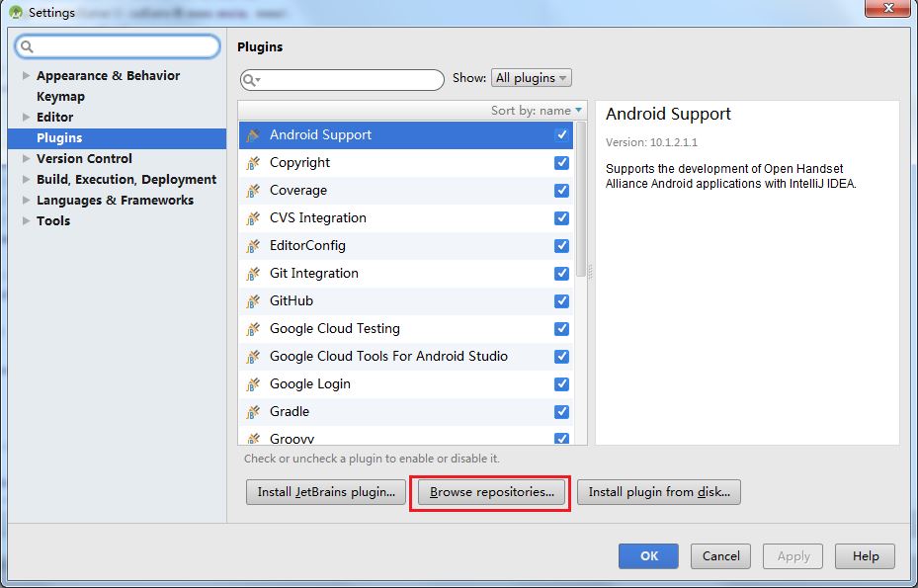Click the Google Login plugin icon
The image size is (918, 588).
pyautogui.click(x=253, y=384)
